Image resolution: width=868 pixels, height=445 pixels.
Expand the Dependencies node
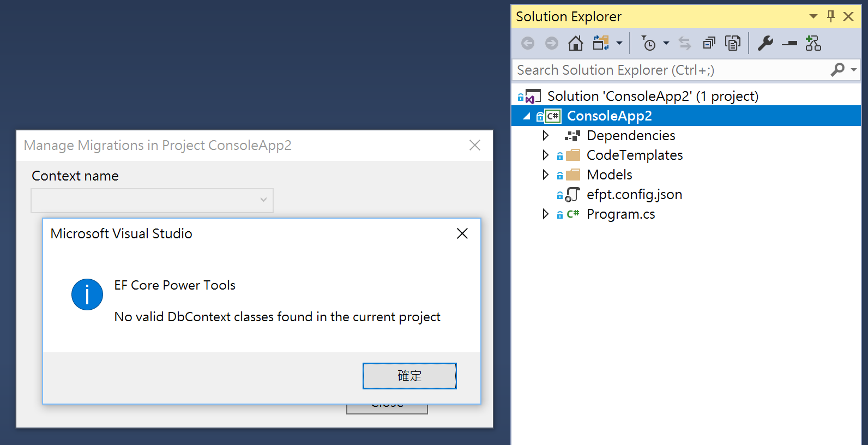545,135
